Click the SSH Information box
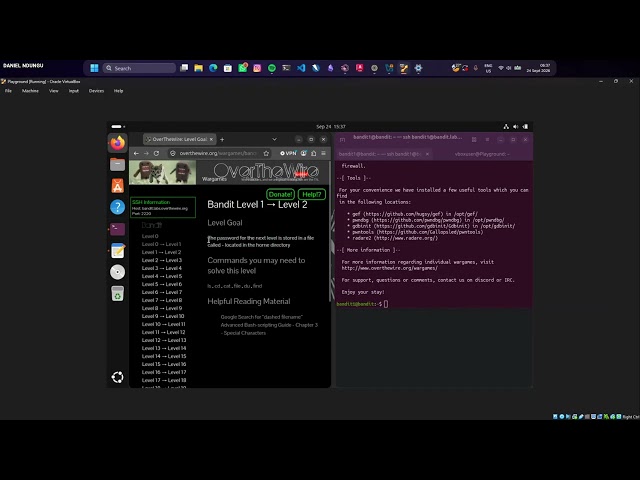 point(163,207)
